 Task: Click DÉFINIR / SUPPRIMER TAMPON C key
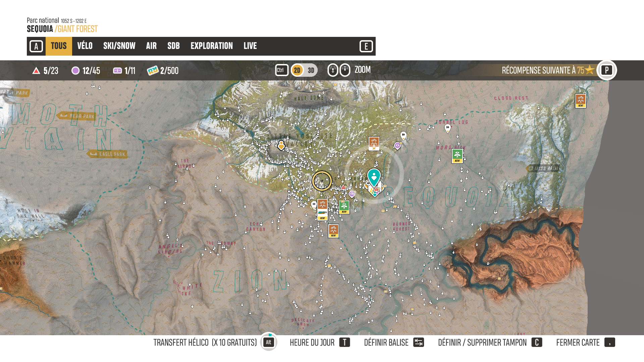pyautogui.click(x=537, y=342)
